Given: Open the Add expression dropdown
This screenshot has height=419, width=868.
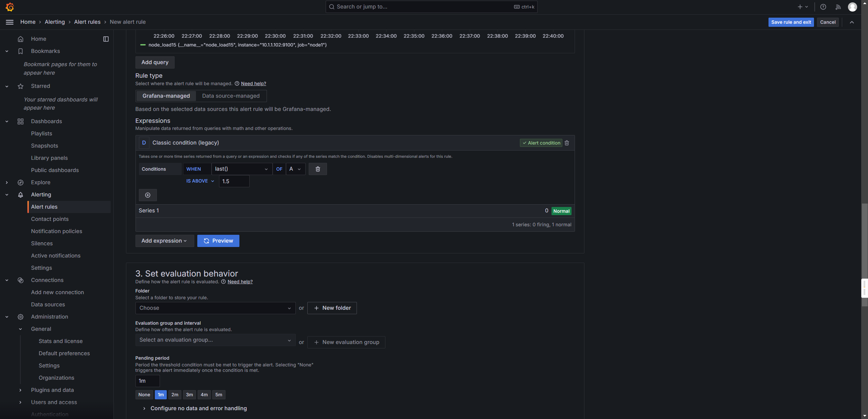Looking at the screenshot, I should pyautogui.click(x=164, y=241).
